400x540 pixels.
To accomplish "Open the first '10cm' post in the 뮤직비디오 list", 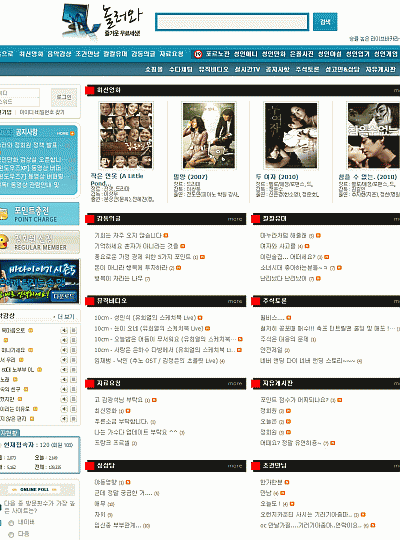I will click(145, 318).
